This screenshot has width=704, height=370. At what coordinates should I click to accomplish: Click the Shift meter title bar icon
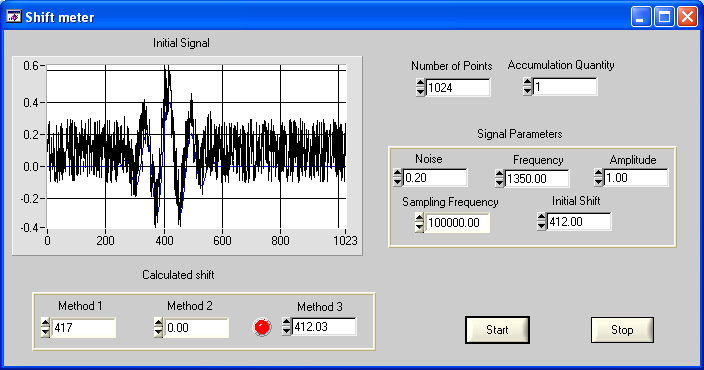[13, 17]
